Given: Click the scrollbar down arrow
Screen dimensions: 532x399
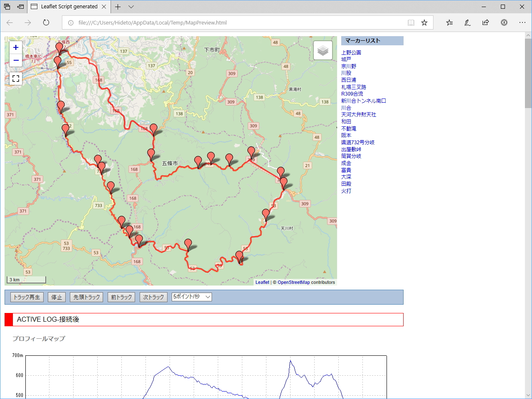Looking at the screenshot, I should tap(528, 395).
